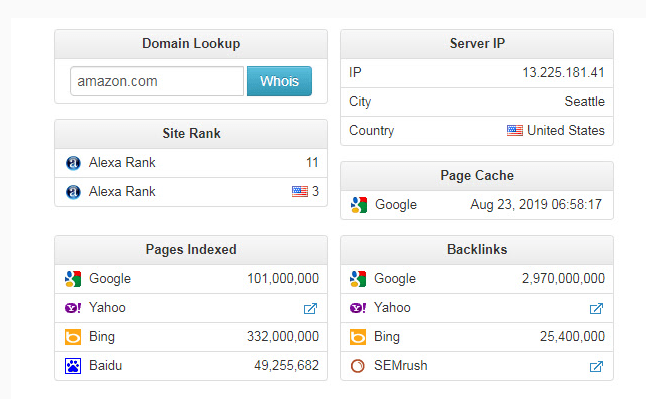Click Google backlinks value 2,970,000,000

563,279
